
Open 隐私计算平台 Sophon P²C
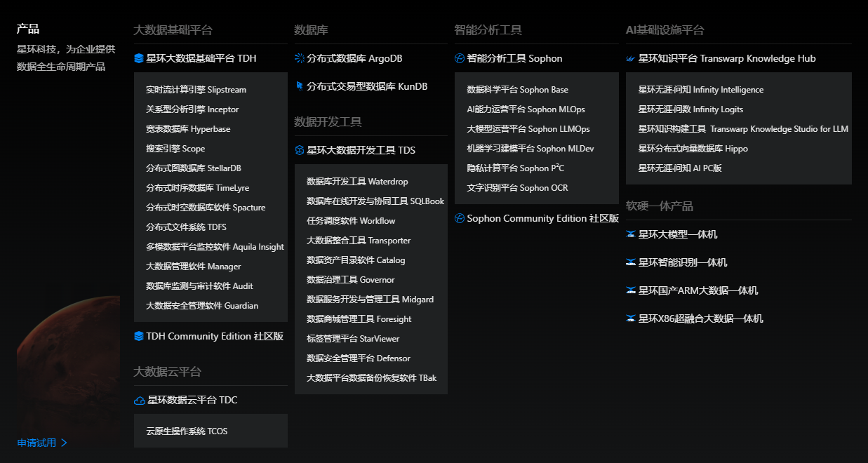click(x=516, y=168)
